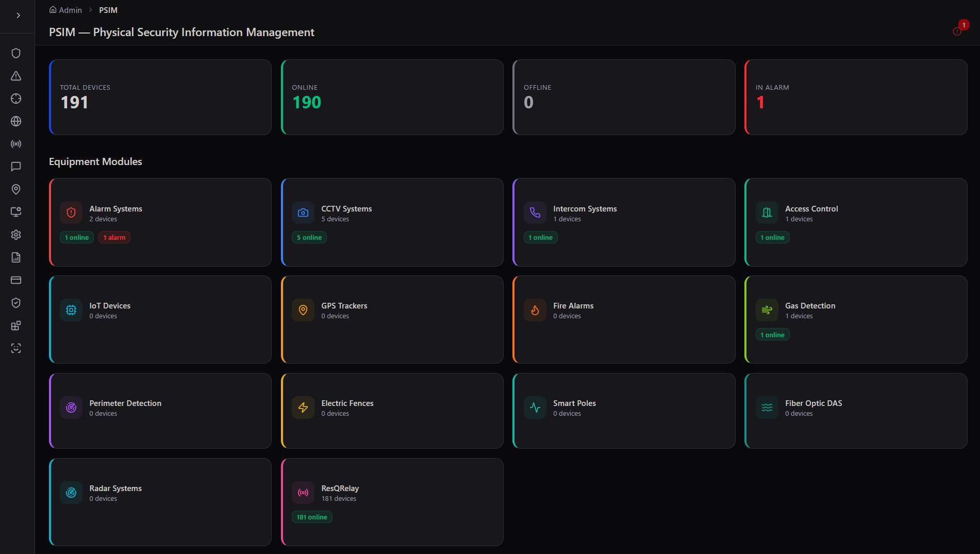Click the ResQRelay broadcast icon
Screen dimensions: 980x554
pyautogui.click(x=303, y=493)
